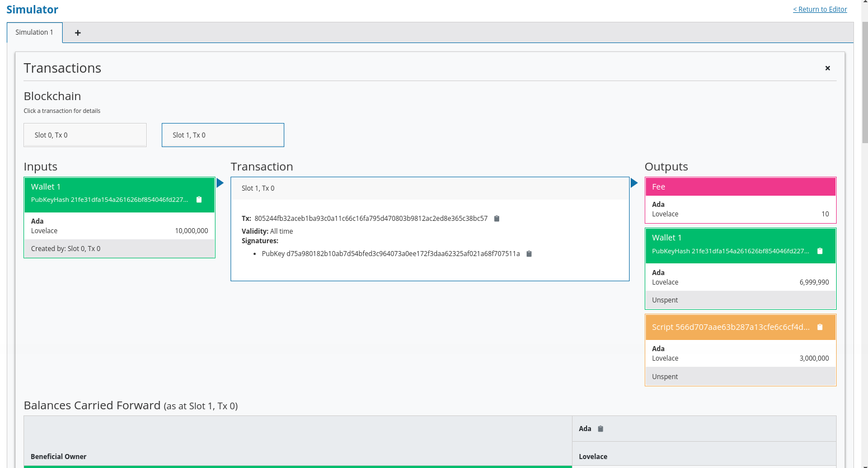
Task: Copy the signature PubKey to clipboard
Action: 529,254
